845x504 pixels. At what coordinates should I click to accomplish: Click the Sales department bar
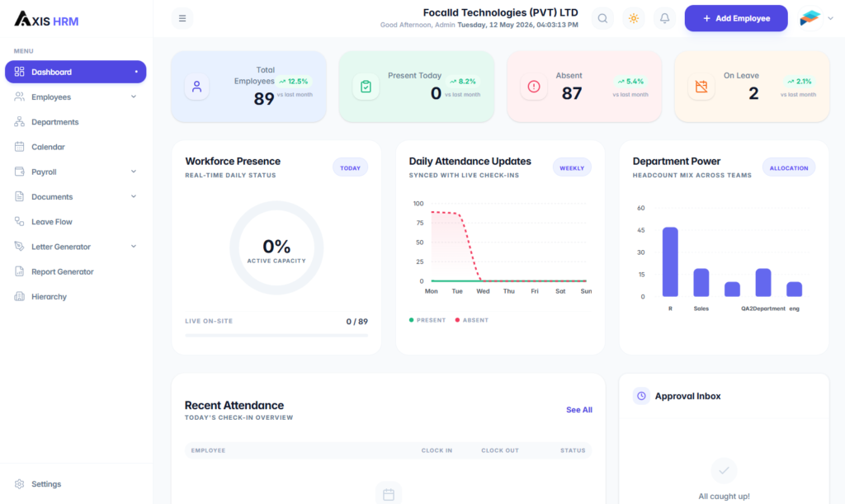(x=701, y=283)
